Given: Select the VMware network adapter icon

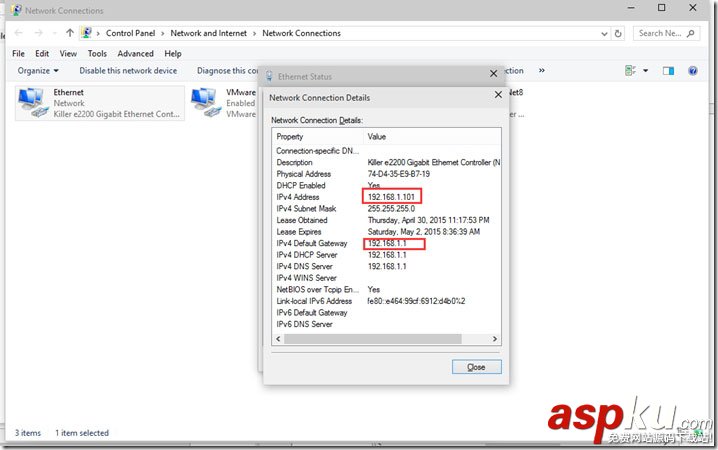Looking at the screenshot, I should (x=207, y=103).
